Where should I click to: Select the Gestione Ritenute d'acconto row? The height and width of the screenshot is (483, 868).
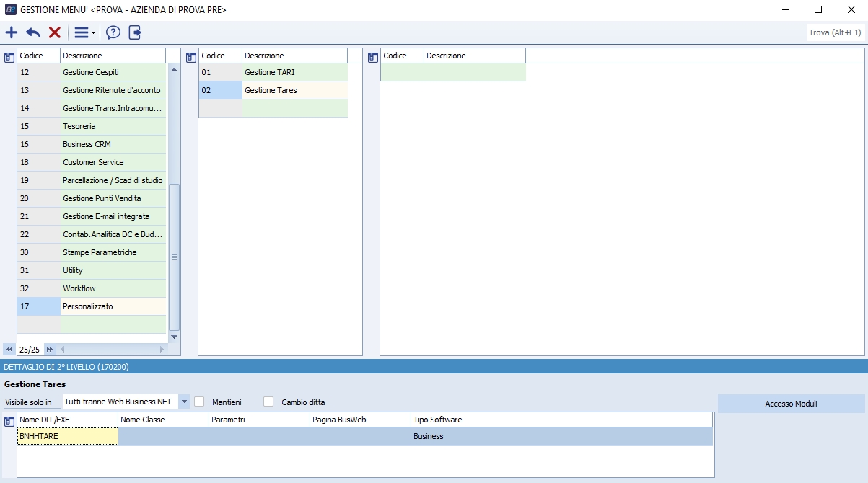92,90
